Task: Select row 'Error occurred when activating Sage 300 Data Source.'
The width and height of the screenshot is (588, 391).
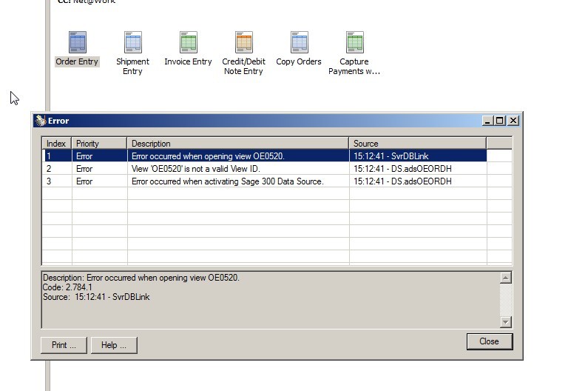Action: click(x=264, y=181)
